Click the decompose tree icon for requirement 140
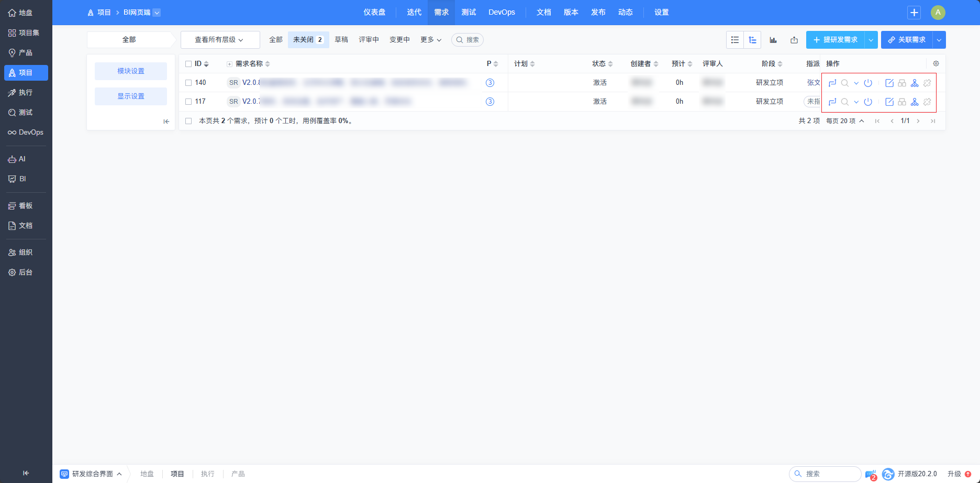Screen dimensions: 980x483 pos(915,83)
